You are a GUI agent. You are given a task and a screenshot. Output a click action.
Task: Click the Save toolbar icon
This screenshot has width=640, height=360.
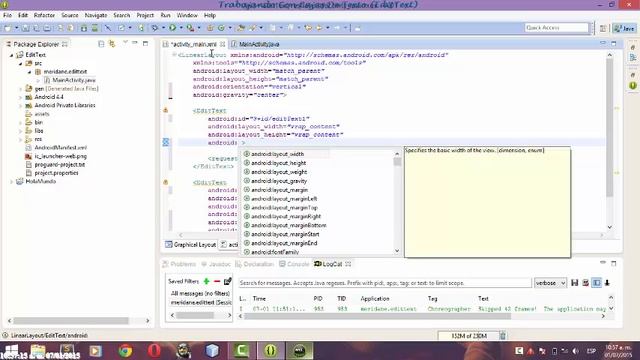click(25, 28)
